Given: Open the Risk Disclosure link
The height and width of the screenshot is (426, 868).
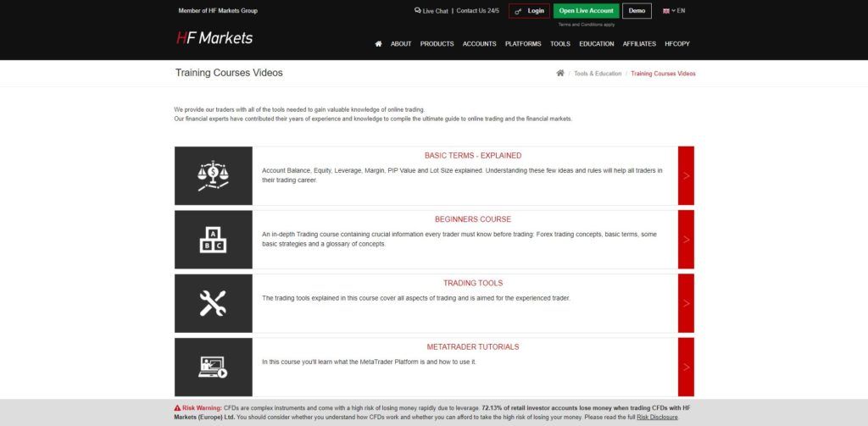Looking at the screenshot, I should [657, 418].
